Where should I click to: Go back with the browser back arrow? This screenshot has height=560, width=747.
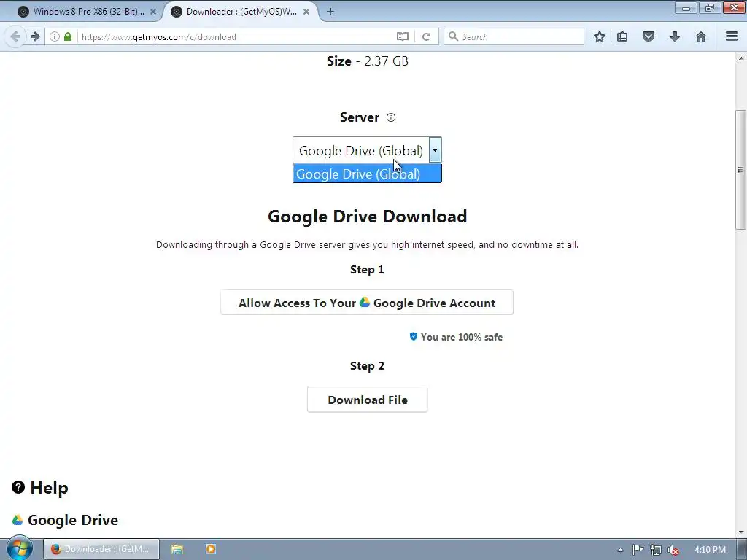click(x=15, y=36)
